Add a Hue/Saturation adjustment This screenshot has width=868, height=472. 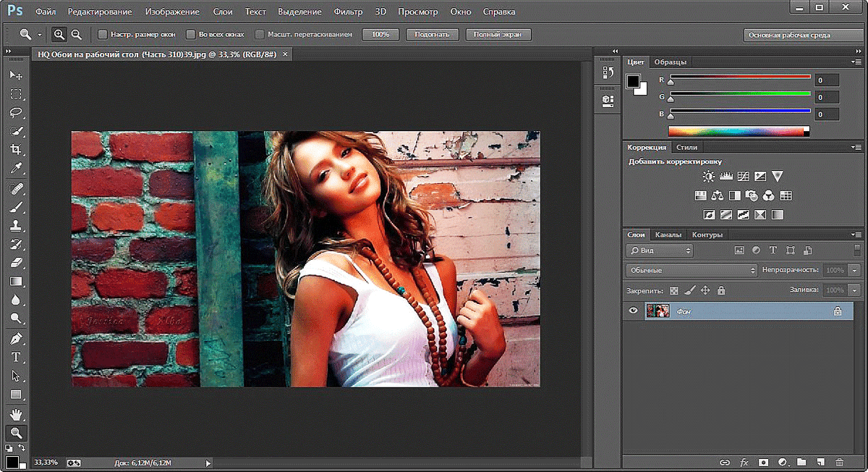pos(700,195)
